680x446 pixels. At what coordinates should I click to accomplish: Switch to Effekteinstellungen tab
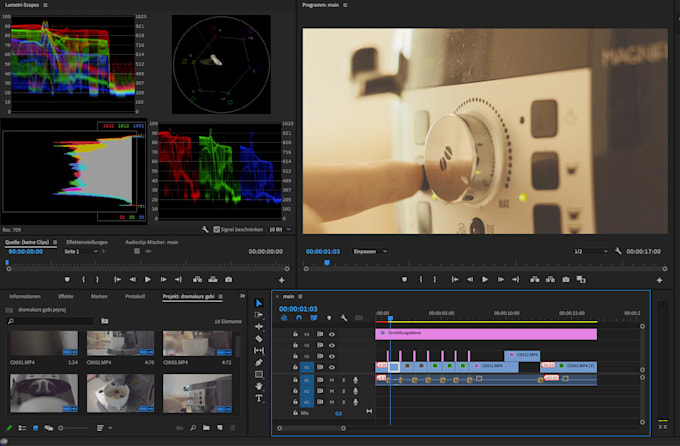(x=87, y=242)
